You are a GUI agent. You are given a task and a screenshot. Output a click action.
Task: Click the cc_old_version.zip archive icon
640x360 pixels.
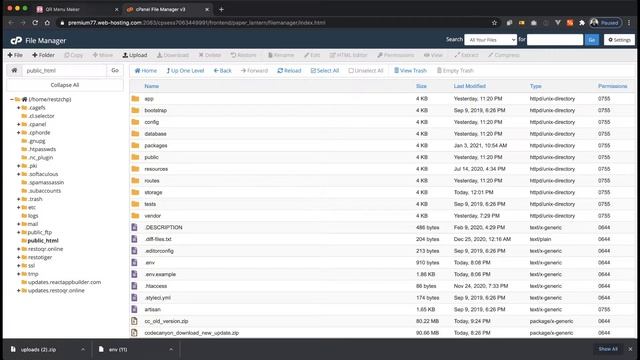coord(134,321)
